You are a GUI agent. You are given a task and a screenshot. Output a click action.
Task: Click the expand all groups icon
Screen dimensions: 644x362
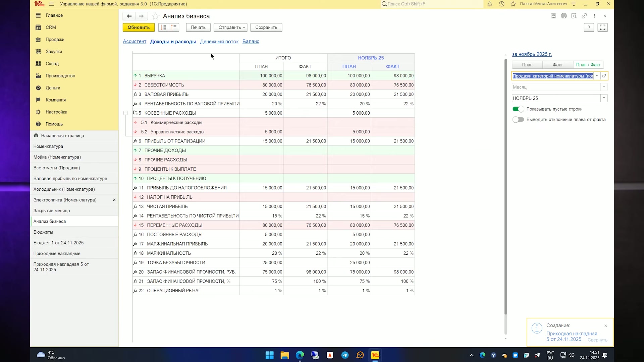point(163,27)
